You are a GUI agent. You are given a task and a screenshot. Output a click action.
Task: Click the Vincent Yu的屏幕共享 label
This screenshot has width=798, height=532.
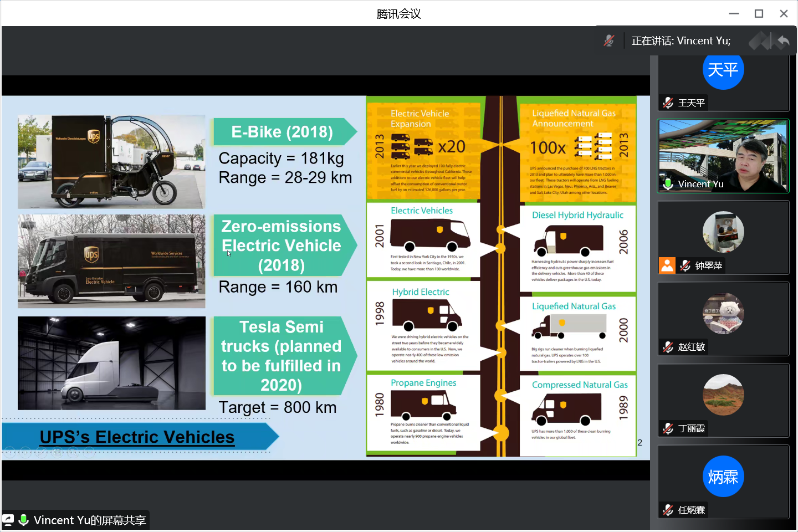tap(89, 520)
